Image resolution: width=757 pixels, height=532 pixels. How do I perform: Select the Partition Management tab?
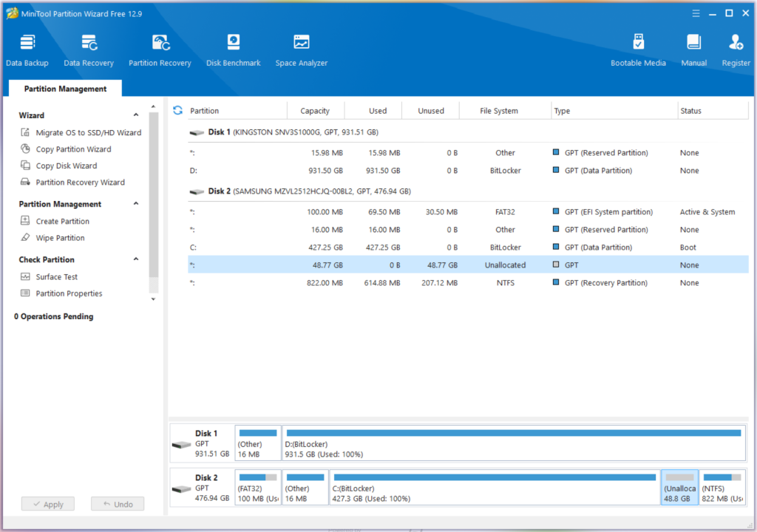65,89
